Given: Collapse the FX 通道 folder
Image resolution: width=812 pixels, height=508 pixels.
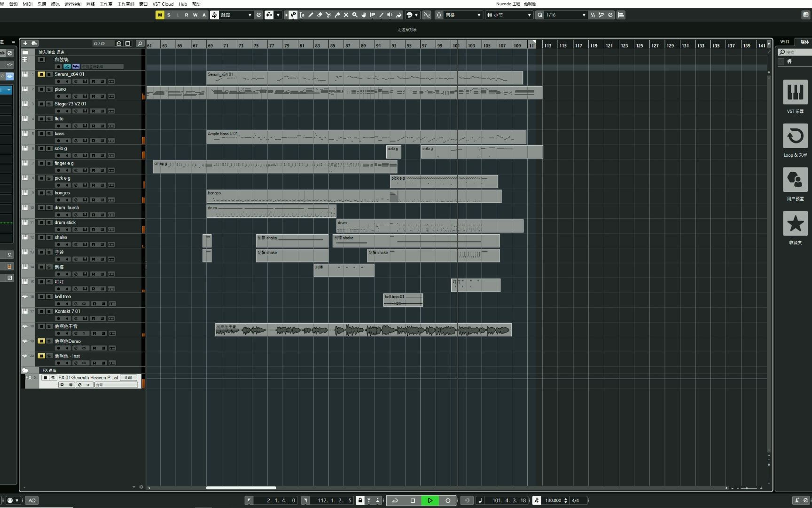Looking at the screenshot, I should pyautogui.click(x=25, y=370).
